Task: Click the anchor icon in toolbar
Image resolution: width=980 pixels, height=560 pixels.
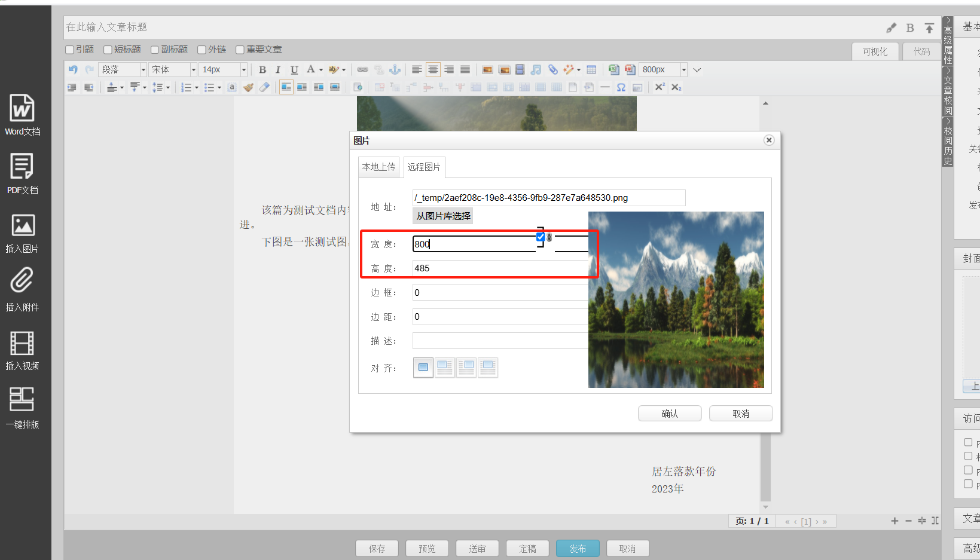Action: pyautogui.click(x=395, y=70)
